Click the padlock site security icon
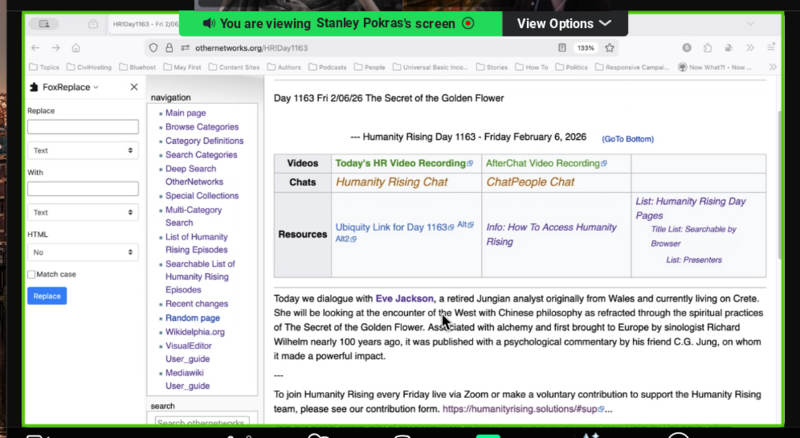Screen dimensions: 800x438 [169, 48]
